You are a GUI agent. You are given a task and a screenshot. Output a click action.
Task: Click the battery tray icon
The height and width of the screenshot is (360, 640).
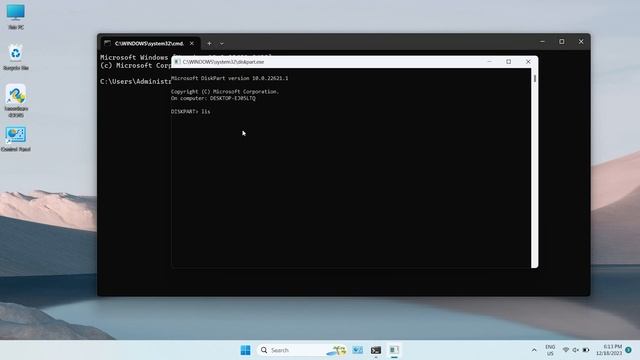[x=586, y=350]
